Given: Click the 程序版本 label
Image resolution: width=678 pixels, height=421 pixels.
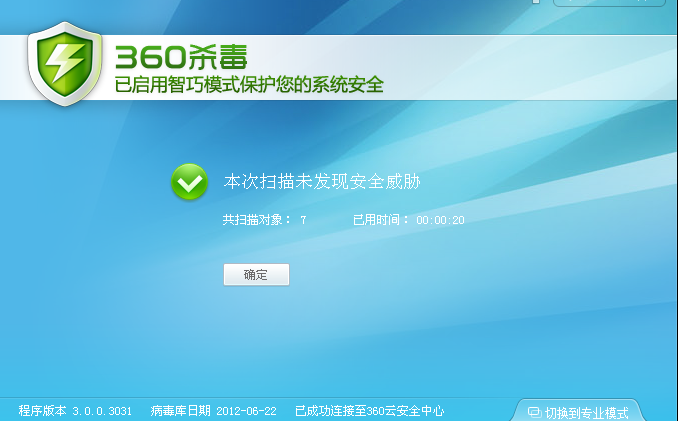Looking at the screenshot, I should coord(42,411).
